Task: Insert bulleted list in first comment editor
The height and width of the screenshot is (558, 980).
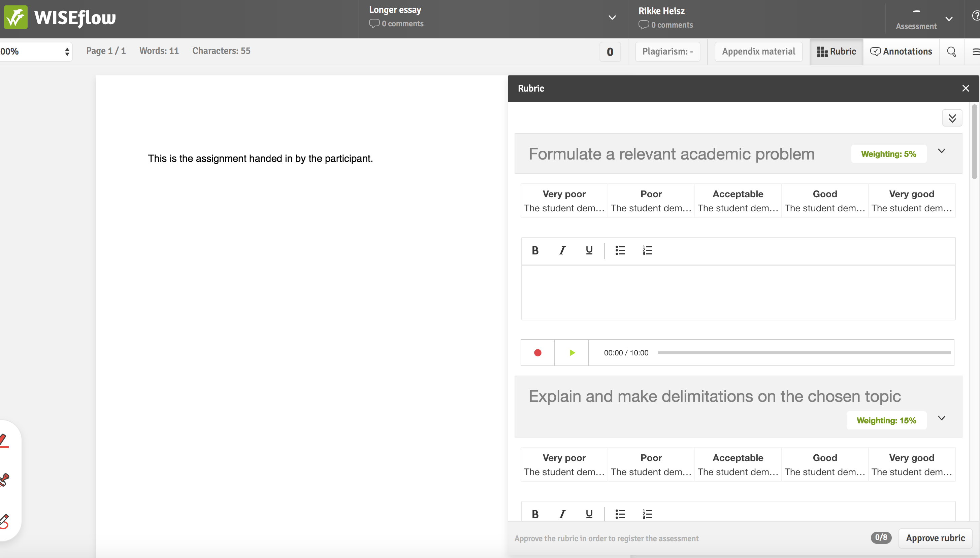Action: click(620, 251)
